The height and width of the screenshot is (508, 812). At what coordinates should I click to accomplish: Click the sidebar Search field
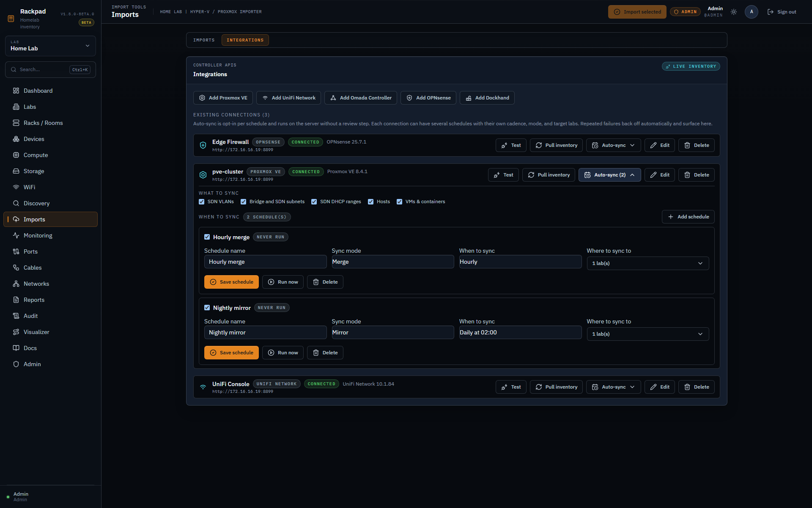pyautogui.click(x=50, y=69)
